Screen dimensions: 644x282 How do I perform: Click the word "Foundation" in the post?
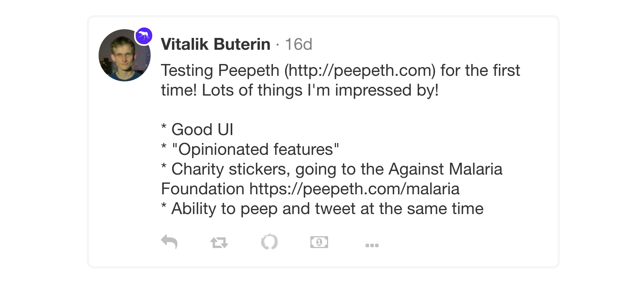click(x=203, y=189)
